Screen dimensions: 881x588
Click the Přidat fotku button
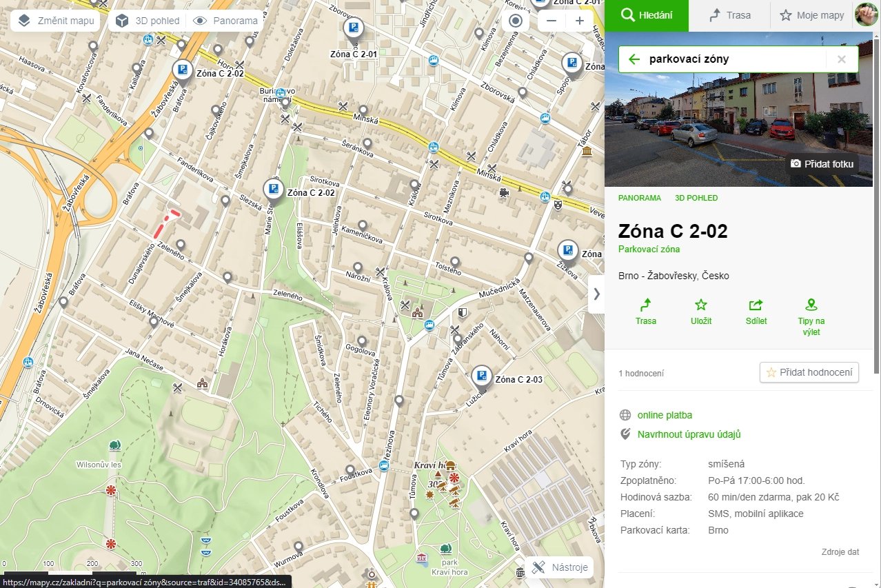coord(822,164)
